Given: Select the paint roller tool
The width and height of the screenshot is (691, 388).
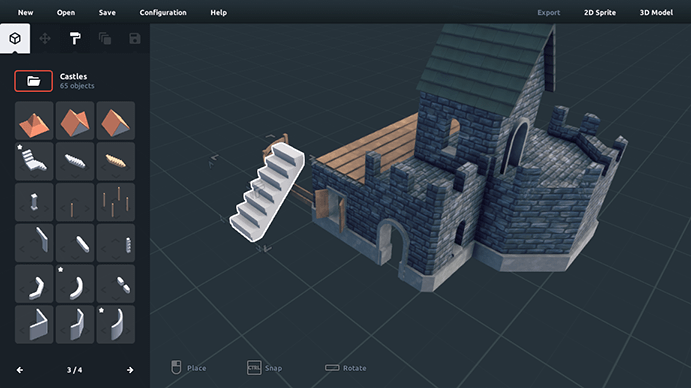Looking at the screenshot, I should coord(75,39).
